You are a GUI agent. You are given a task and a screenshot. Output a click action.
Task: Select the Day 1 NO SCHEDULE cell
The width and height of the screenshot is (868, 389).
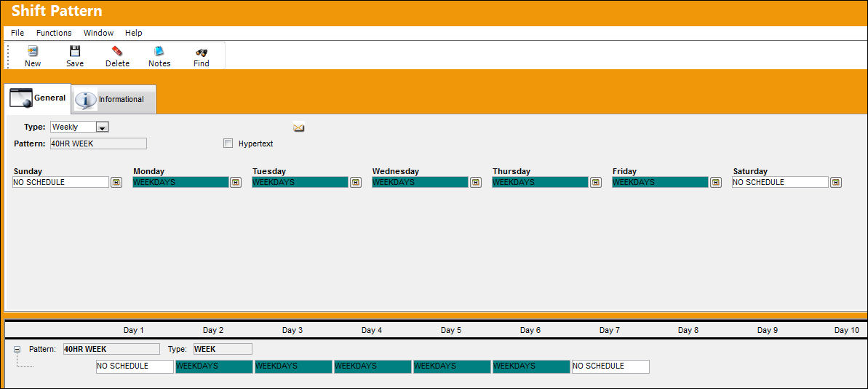click(x=135, y=366)
